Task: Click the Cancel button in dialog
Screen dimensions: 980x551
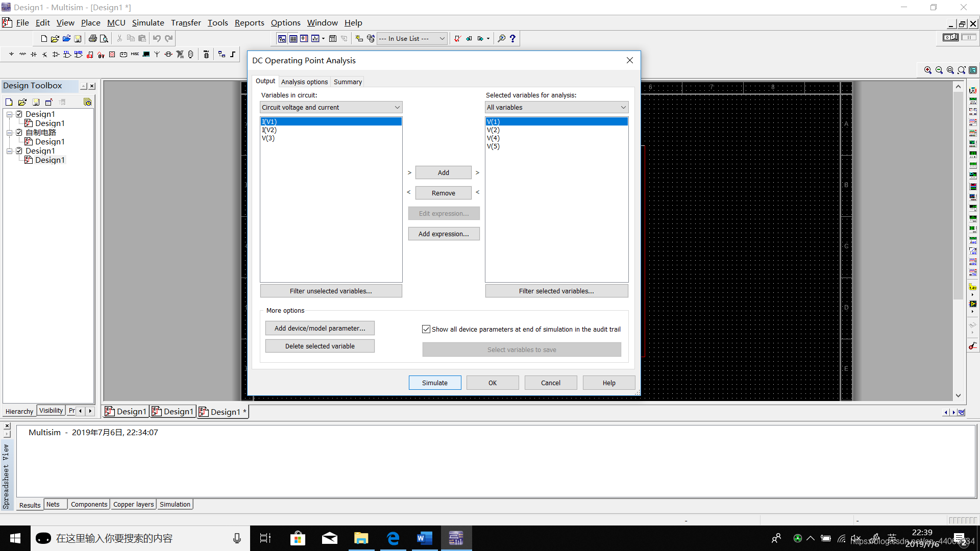Action: click(551, 383)
